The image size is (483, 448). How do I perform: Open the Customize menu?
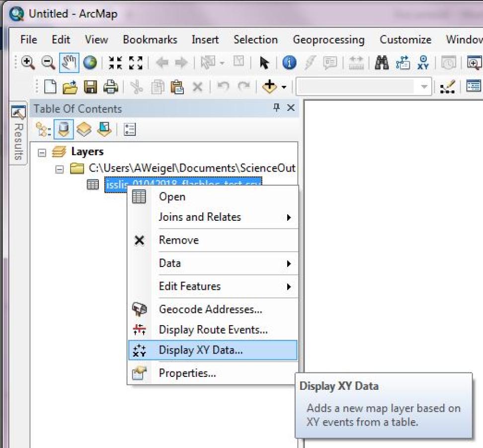tap(405, 39)
